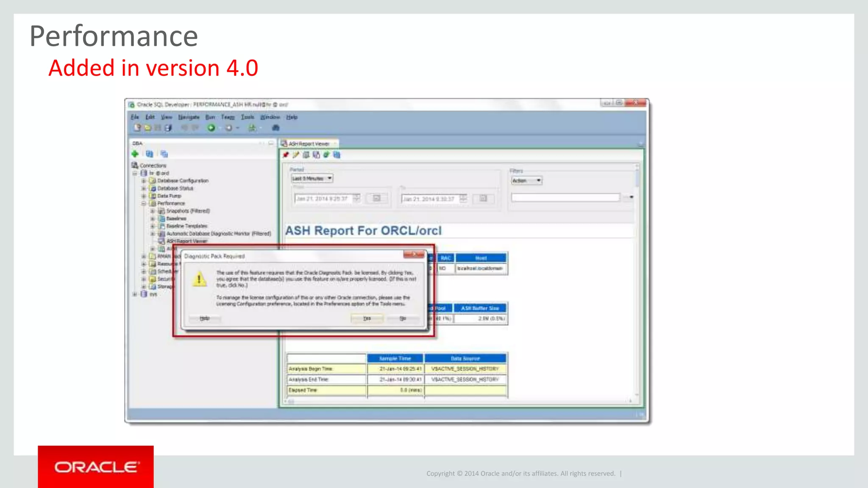Select the ASH Report Viewer tree item
Screen dimensions: 868x488
pos(187,241)
